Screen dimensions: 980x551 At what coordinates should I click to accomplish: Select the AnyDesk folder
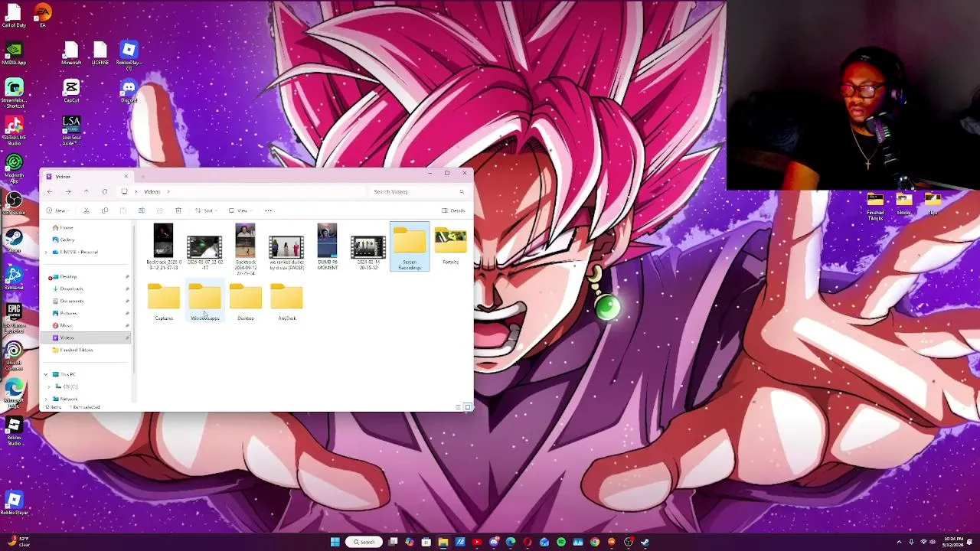coord(286,302)
